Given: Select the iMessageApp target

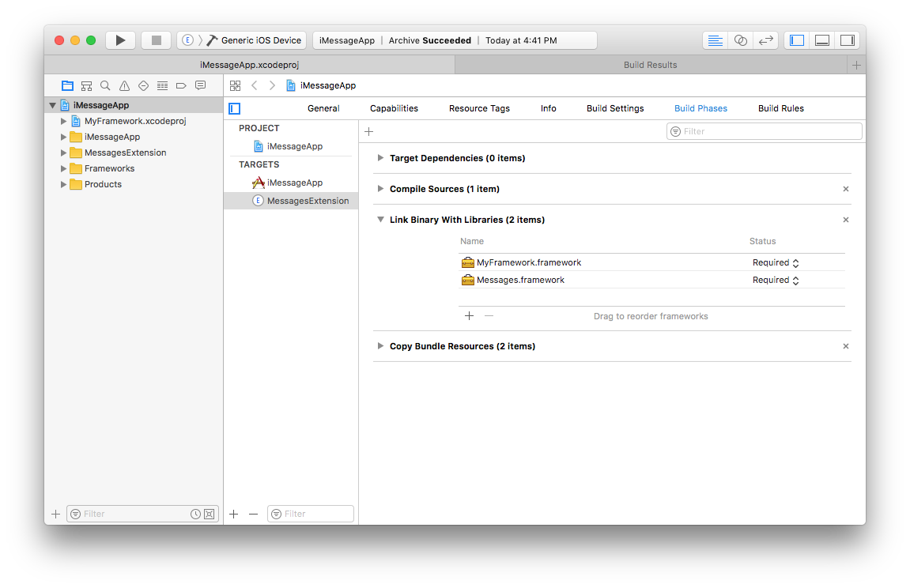Looking at the screenshot, I should 294,183.
